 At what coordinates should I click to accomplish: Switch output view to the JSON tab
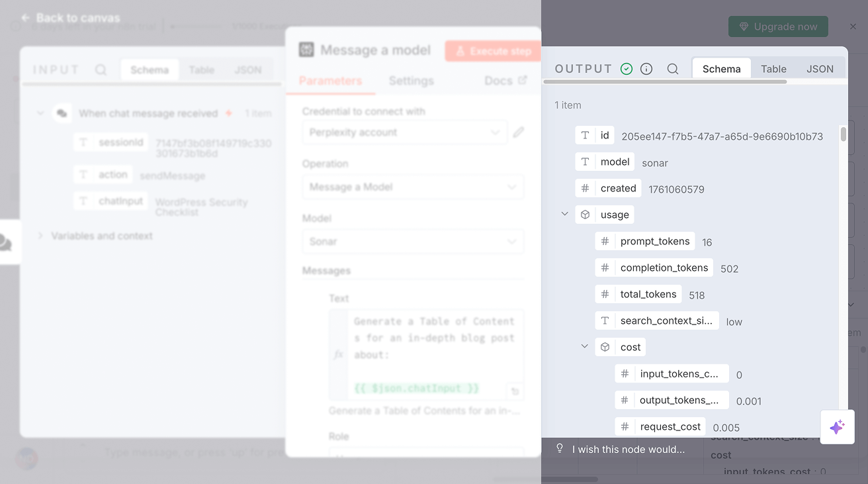pyautogui.click(x=820, y=69)
